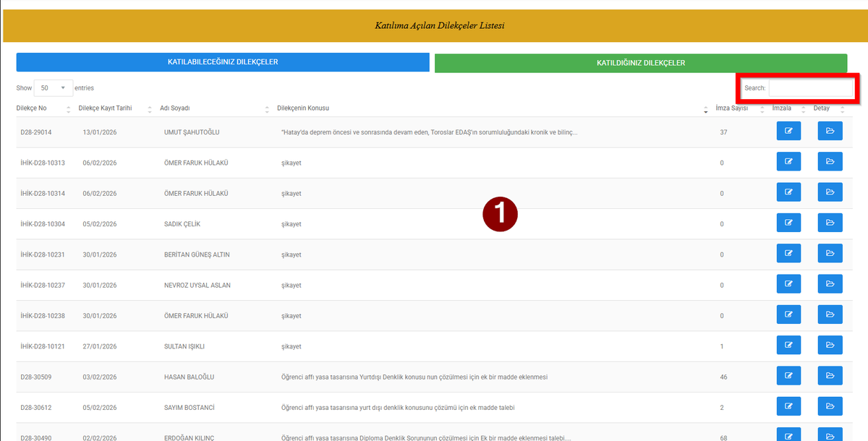Click signature count 37 cell

(724, 132)
